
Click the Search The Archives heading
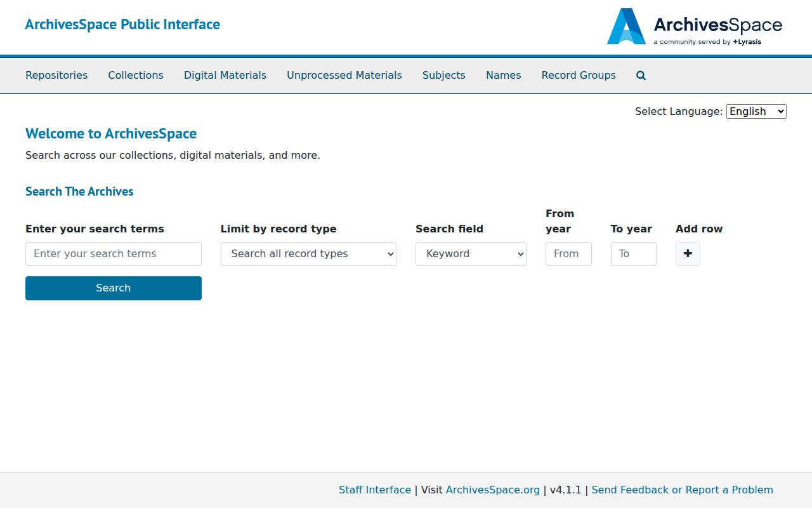tap(79, 192)
